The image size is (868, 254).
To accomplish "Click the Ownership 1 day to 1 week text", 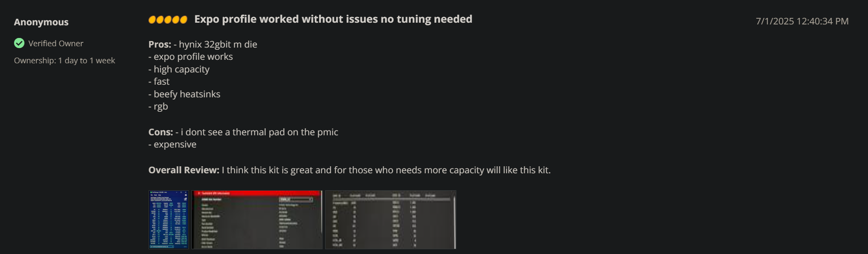I will pyautogui.click(x=65, y=61).
